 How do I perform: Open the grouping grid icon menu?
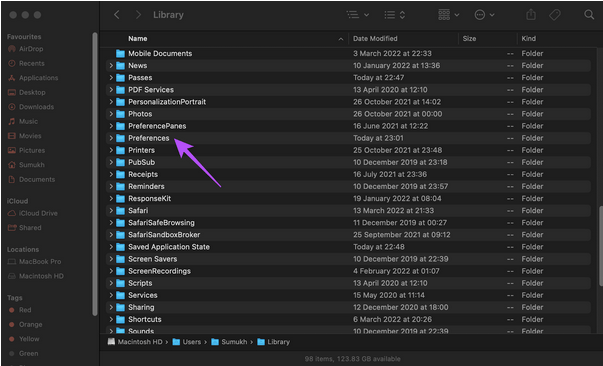pyautogui.click(x=448, y=15)
